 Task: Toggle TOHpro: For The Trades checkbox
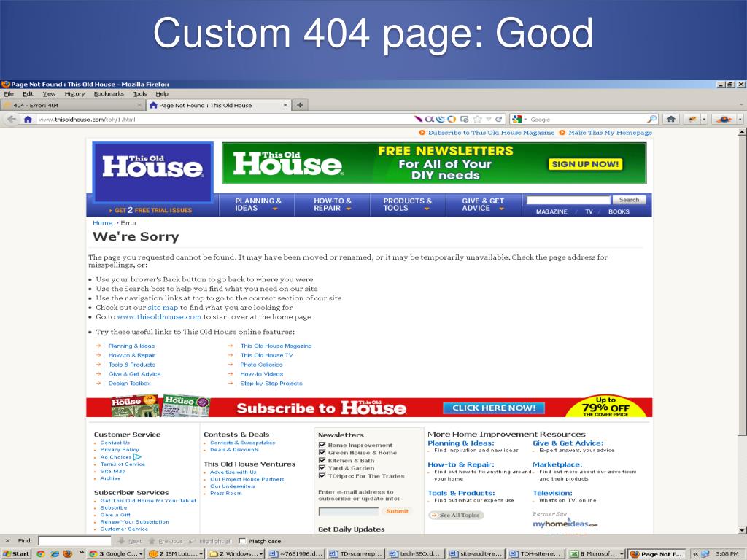(x=322, y=475)
